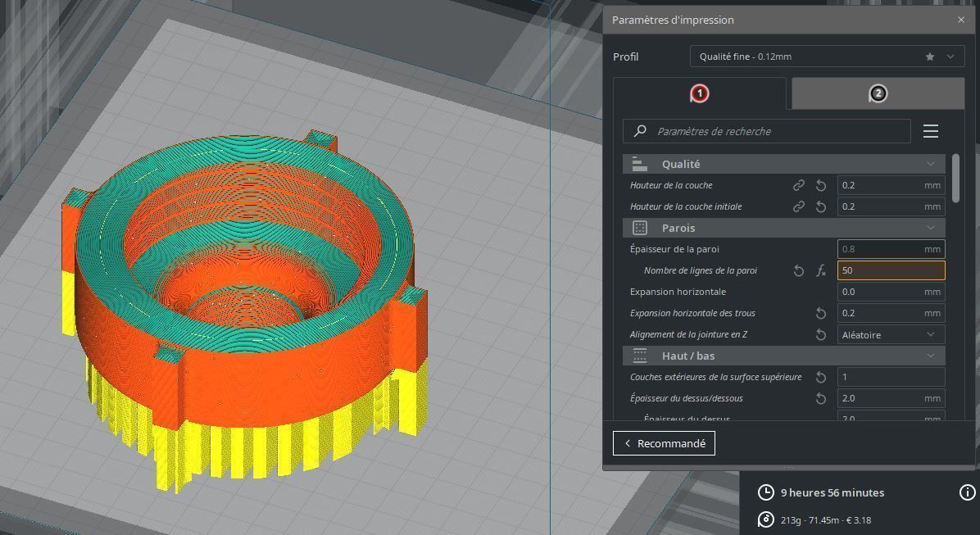The width and height of the screenshot is (980, 535).
Task: Select extruder 2 tab
Action: pyautogui.click(x=878, y=93)
